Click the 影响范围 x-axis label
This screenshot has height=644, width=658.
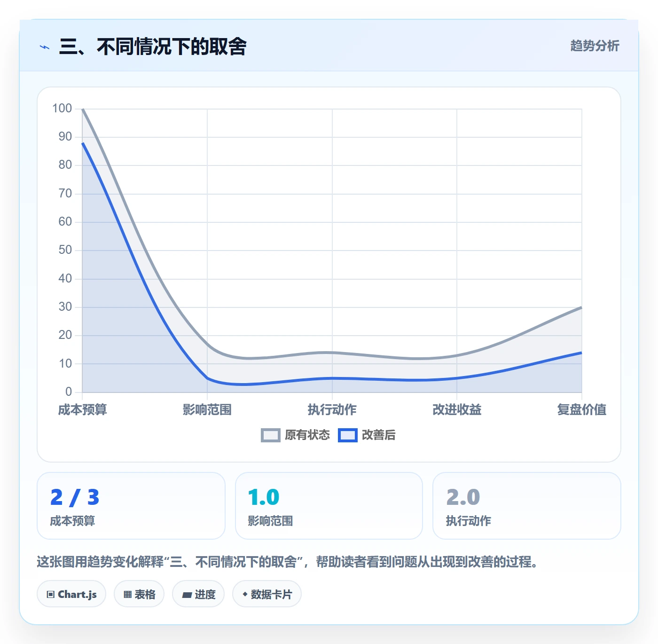click(x=207, y=410)
